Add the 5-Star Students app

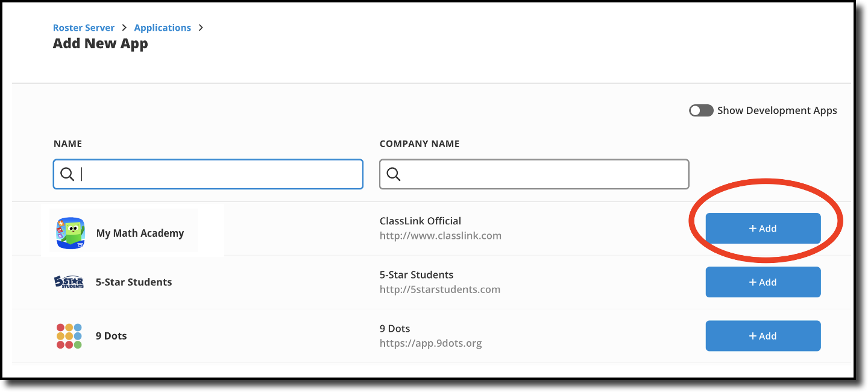(x=763, y=282)
